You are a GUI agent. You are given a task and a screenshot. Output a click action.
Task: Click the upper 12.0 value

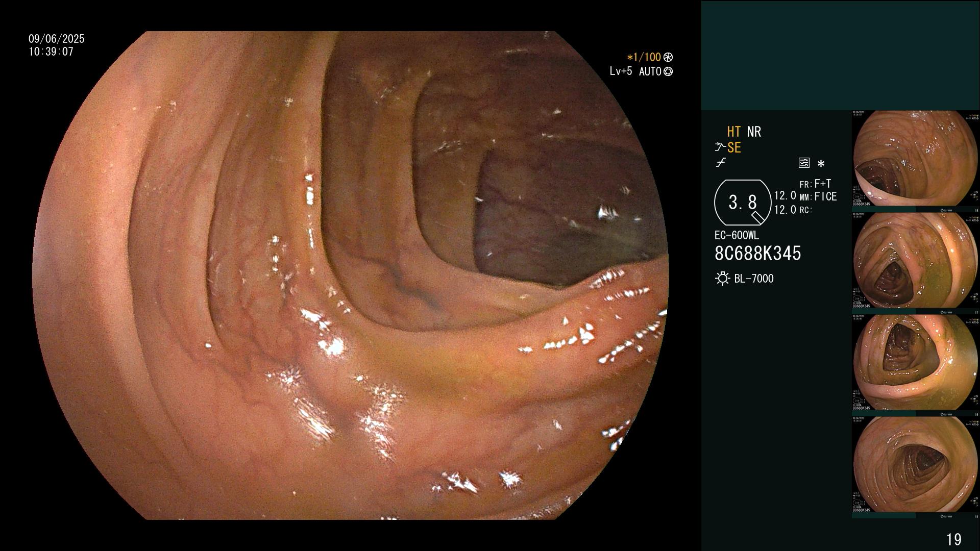tap(785, 195)
